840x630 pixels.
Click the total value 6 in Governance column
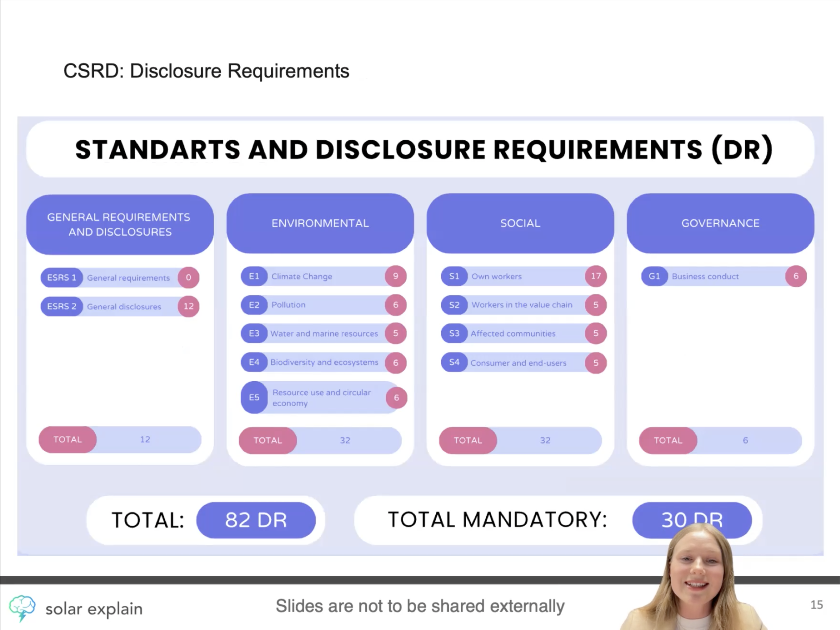[745, 440]
